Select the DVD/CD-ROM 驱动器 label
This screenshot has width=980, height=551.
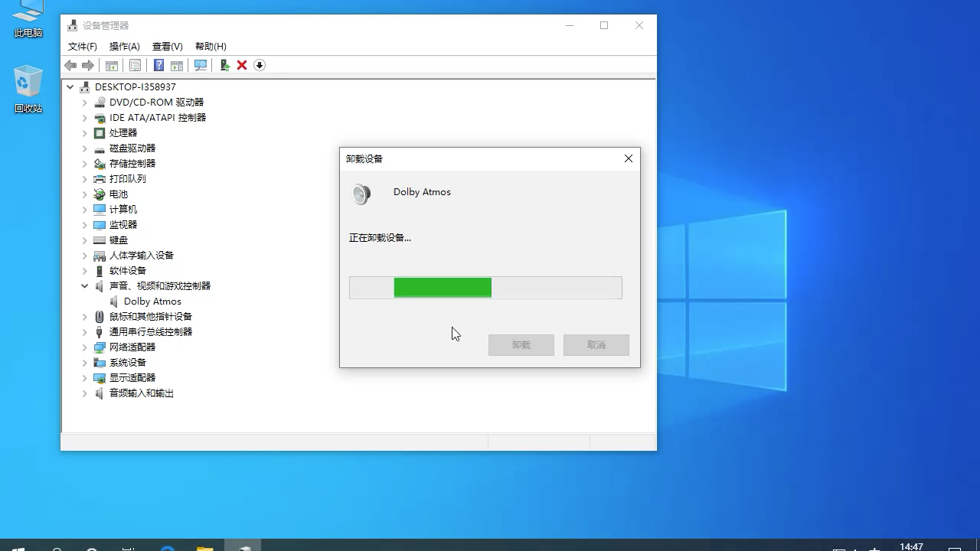[156, 103]
